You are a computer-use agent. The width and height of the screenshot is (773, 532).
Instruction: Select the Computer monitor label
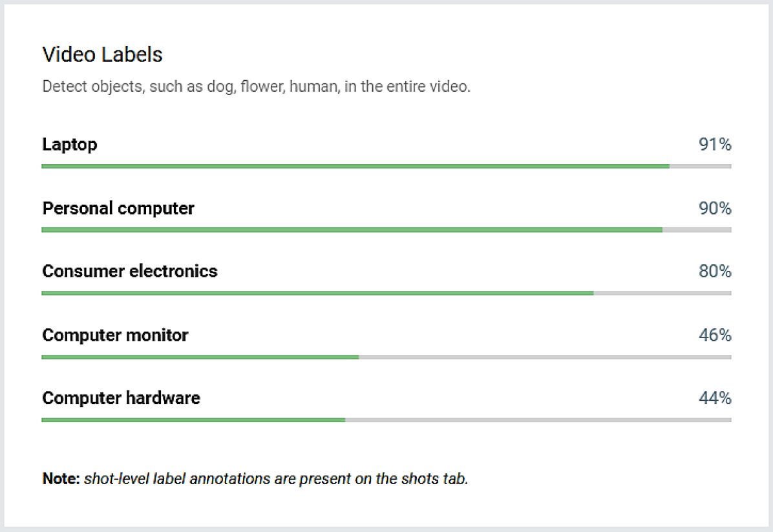[115, 335]
